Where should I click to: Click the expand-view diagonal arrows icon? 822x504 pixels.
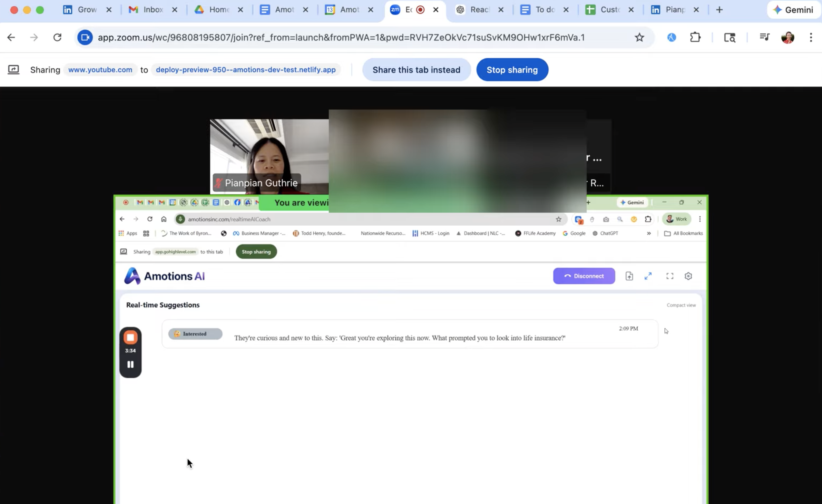pyautogui.click(x=648, y=276)
